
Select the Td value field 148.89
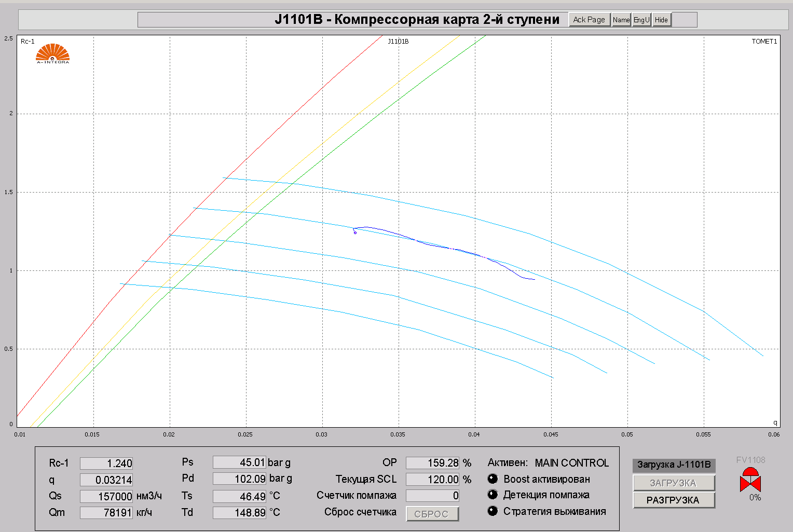[239, 512]
